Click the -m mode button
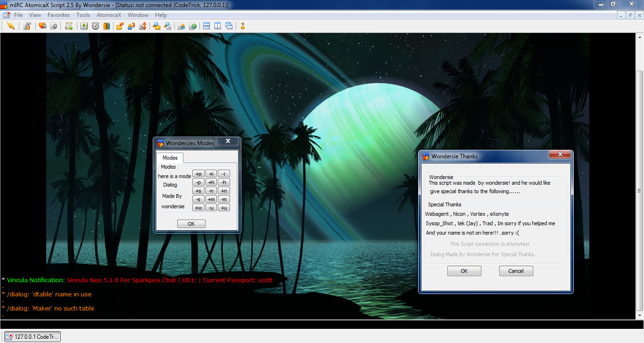This screenshot has height=343, width=644. tap(224, 199)
